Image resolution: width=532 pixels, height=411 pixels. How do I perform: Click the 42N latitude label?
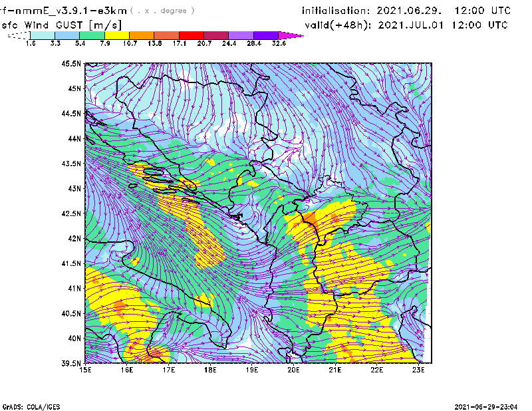click(x=74, y=239)
